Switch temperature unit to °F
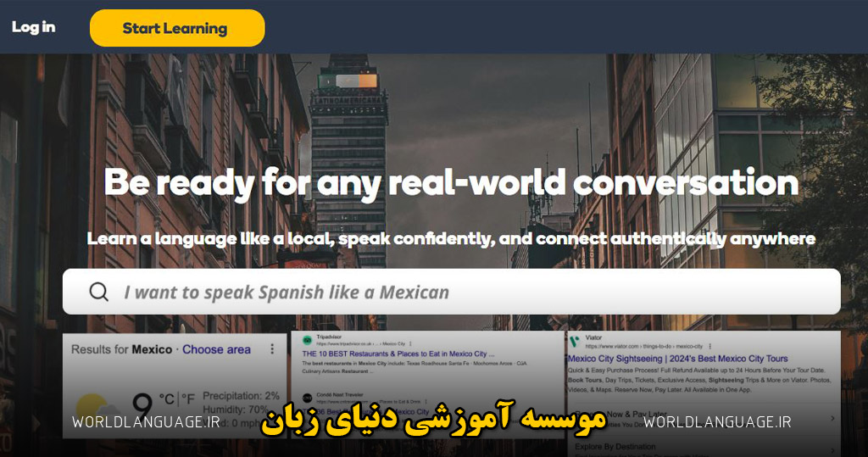Image resolution: width=868 pixels, height=457 pixels. pyautogui.click(x=191, y=397)
